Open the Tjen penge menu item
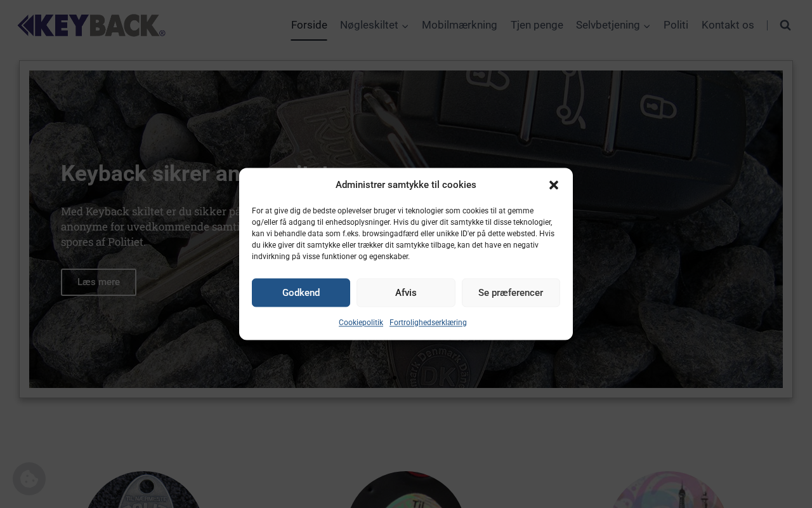Viewport: 812px width, 508px height. click(x=537, y=25)
